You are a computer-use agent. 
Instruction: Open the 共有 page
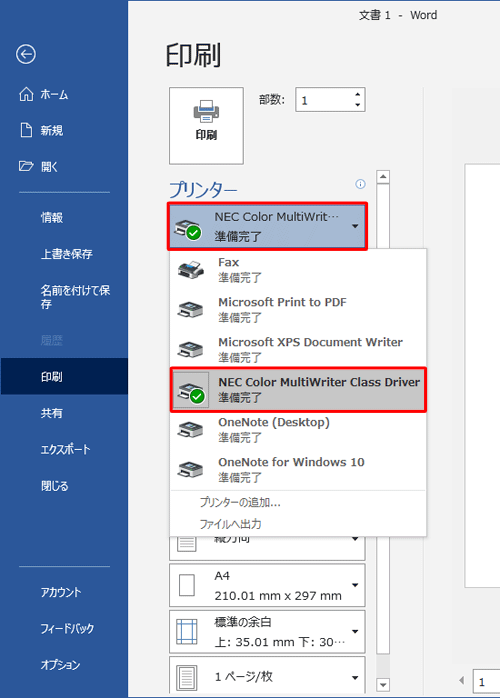pos(52,413)
